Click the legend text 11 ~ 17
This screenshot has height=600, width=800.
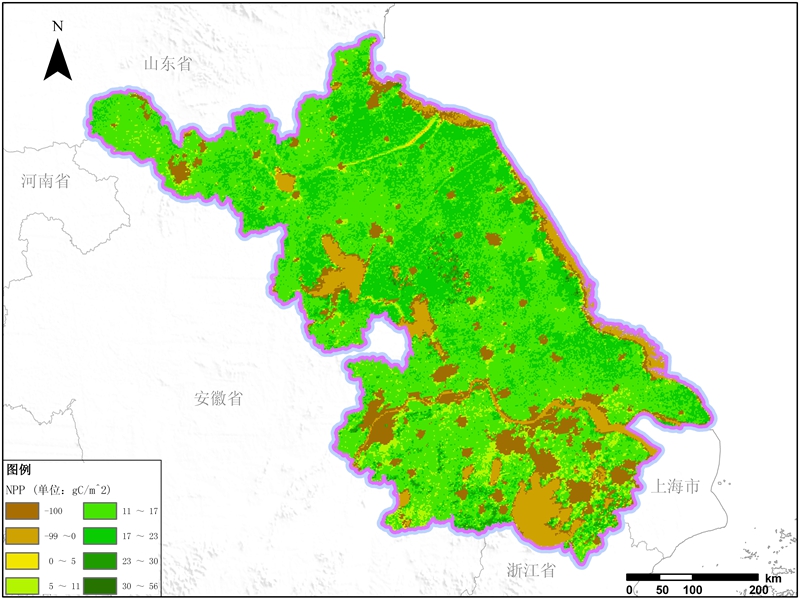tap(140, 511)
